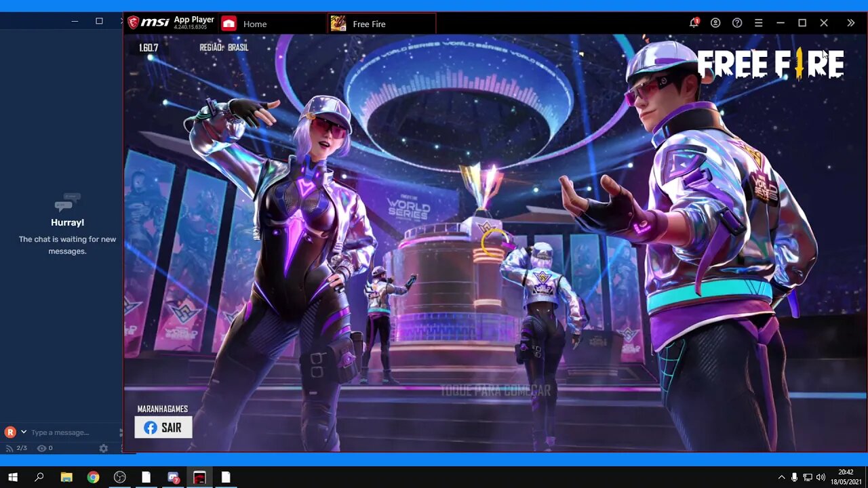Open the volume speaker tray icon

[821, 477]
